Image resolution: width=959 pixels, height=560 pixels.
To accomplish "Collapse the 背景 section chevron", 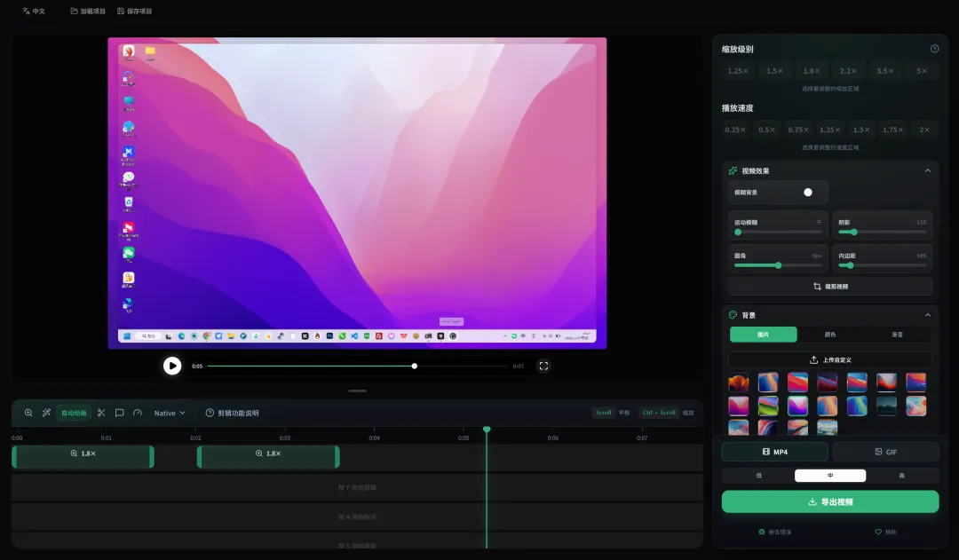I will [x=927, y=315].
